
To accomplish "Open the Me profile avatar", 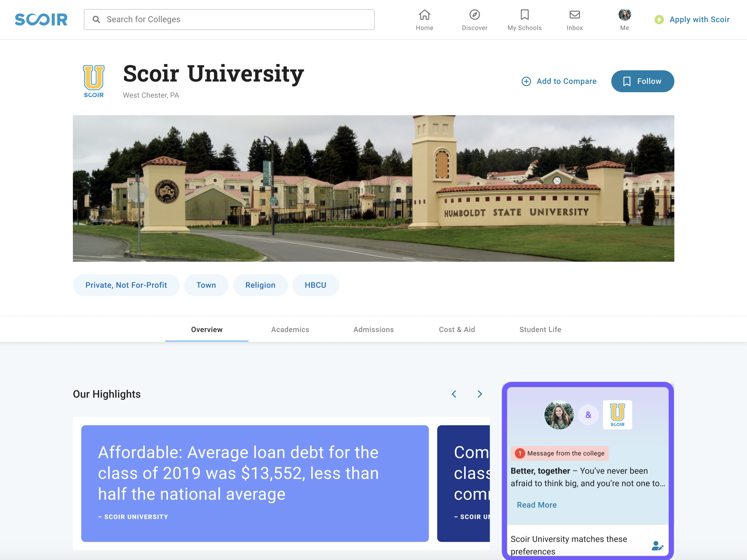I will [x=624, y=15].
